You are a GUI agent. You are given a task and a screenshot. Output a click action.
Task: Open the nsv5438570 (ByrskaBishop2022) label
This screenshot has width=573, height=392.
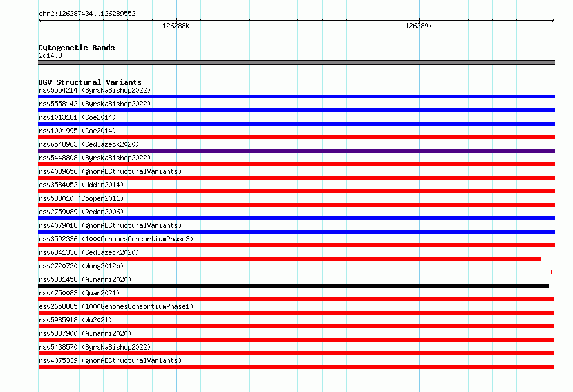click(x=95, y=347)
